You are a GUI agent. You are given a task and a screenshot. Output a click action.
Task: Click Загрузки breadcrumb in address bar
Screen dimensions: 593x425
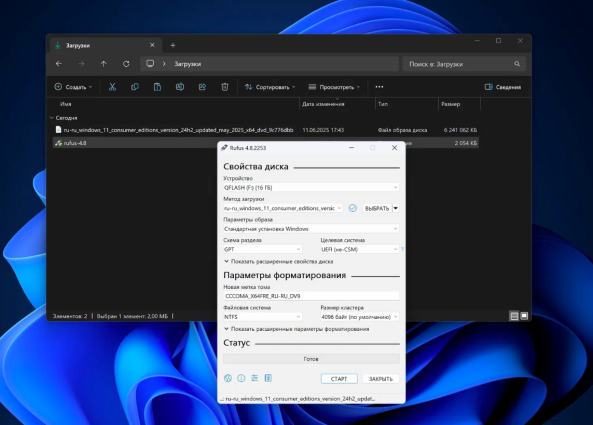(188, 64)
